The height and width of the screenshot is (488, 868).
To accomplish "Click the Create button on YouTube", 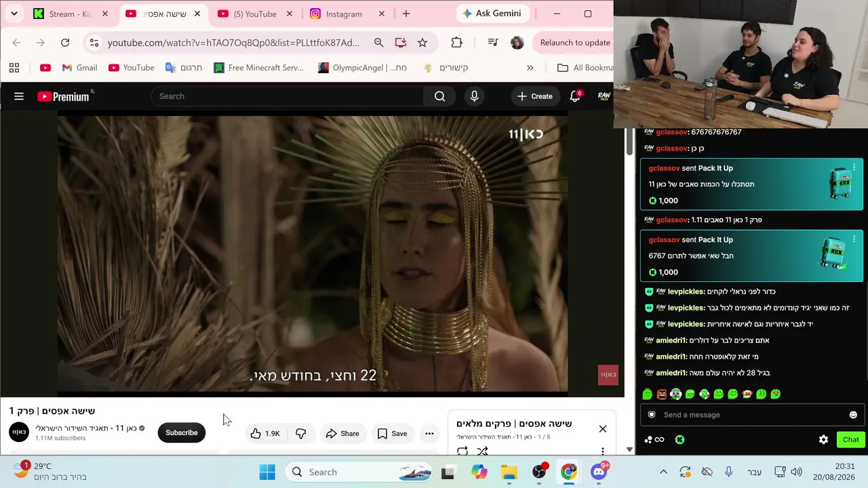I will [x=534, y=96].
